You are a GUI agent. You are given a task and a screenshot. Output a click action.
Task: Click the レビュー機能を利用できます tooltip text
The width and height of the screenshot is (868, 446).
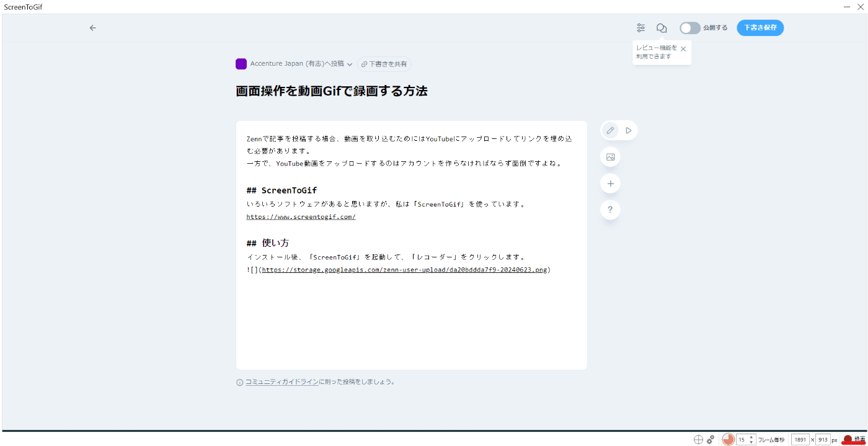657,52
